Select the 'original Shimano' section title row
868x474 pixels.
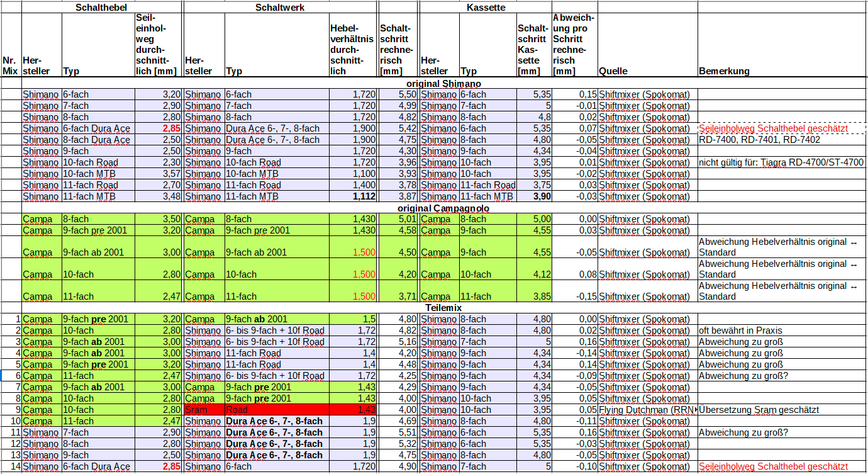click(443, 83)
